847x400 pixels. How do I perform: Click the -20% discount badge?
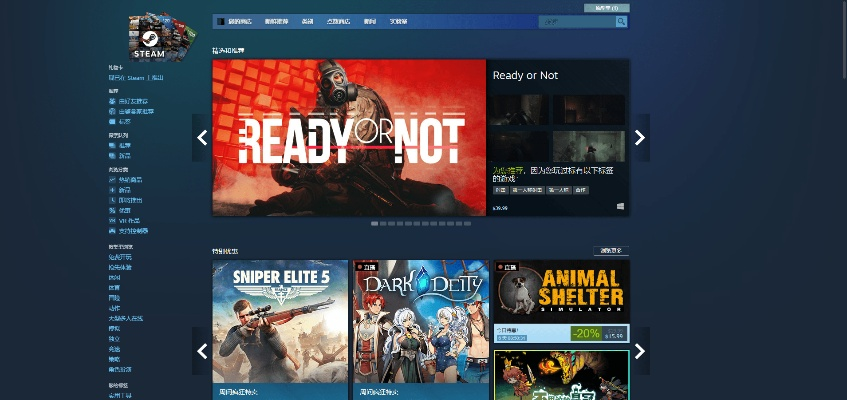click(586, 334)
